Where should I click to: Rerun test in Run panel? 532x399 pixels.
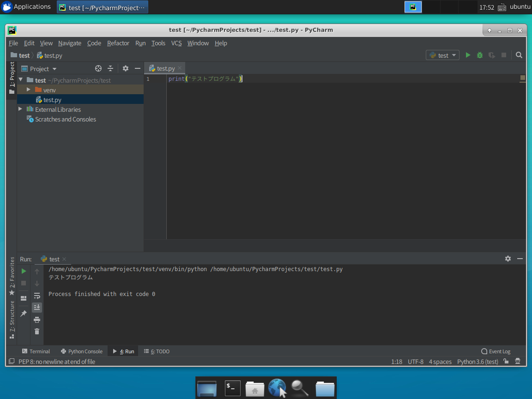click(x=24, y=271)
